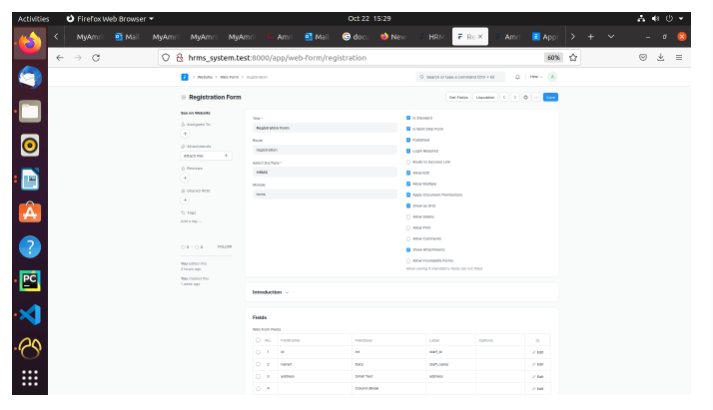Viewport: 713px width, 410px height.
Task: Toggle the Login Required checkbox
Action: click(409, 150)
